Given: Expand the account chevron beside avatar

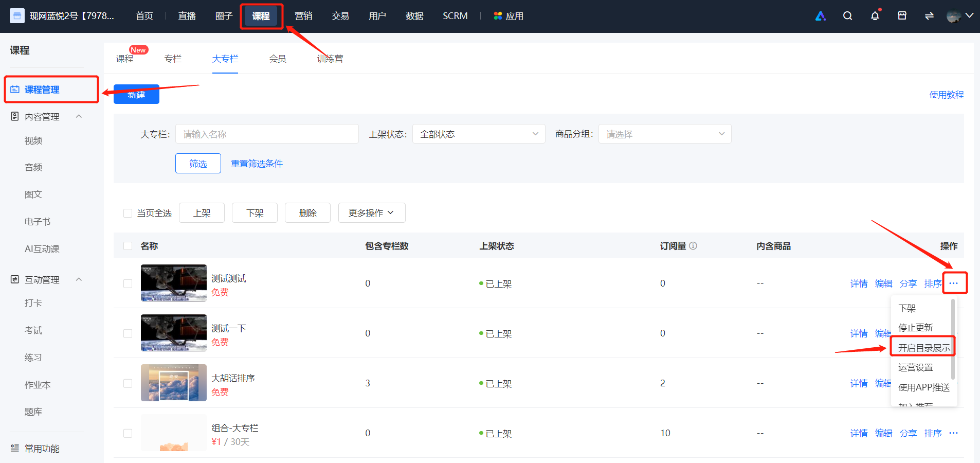Looking at the screenshot, I should 969,16.
